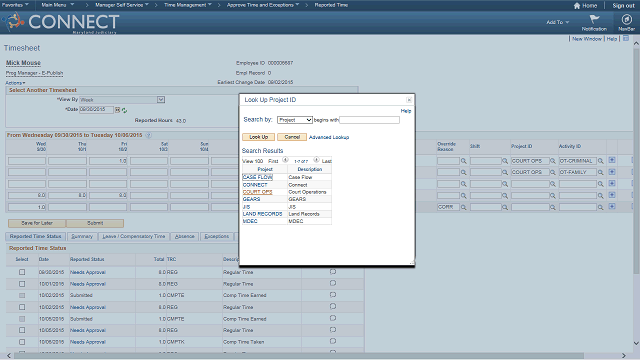Look up Override Reason in CORR row
Image resolution: width=640 pixels, height=360 pixels.
[464, 207]
